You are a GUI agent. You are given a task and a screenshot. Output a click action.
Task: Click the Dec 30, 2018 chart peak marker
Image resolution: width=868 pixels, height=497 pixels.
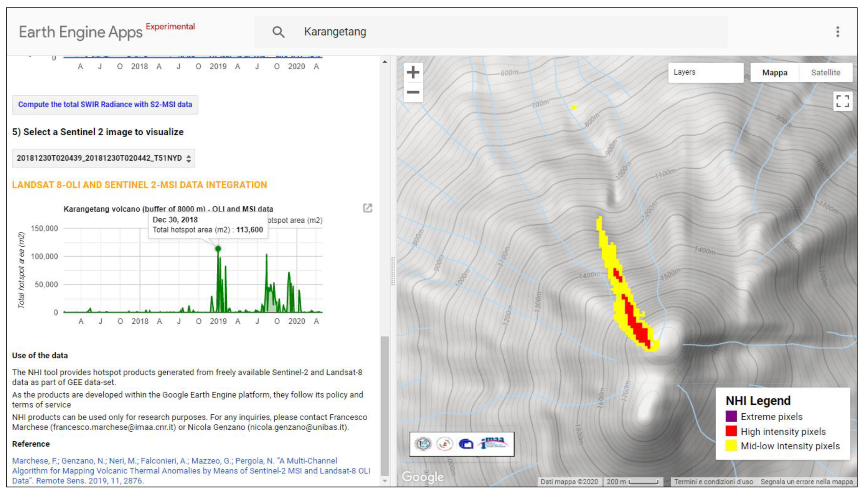218,248
